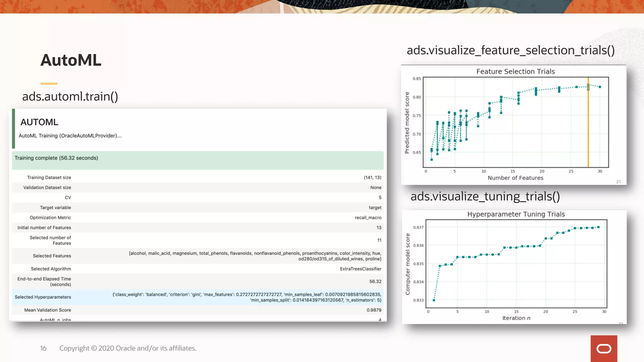Click the 56.32 elapsed time value

(x=375, y=282)
